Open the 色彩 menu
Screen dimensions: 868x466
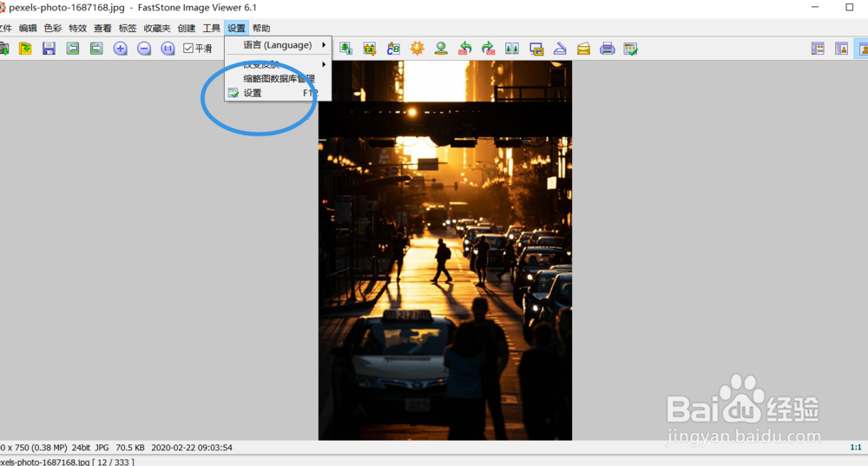pyautogui.click(x=53, y=29)
